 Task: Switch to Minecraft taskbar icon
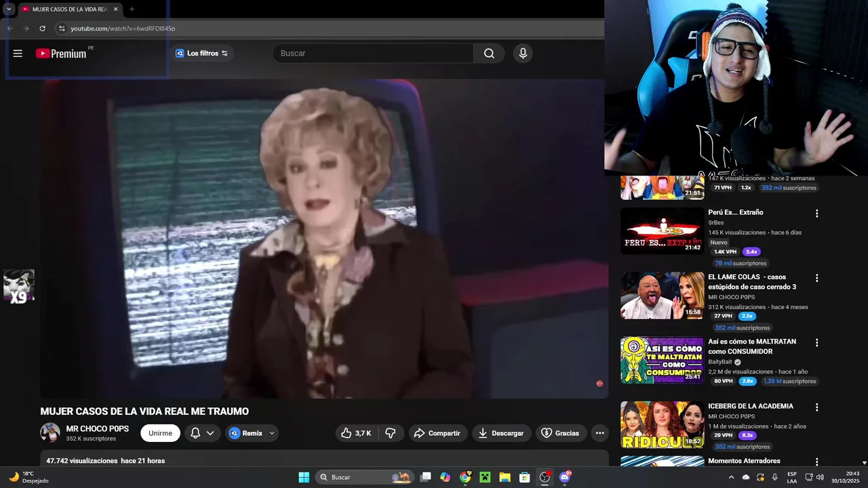click(x=485, y=477)
